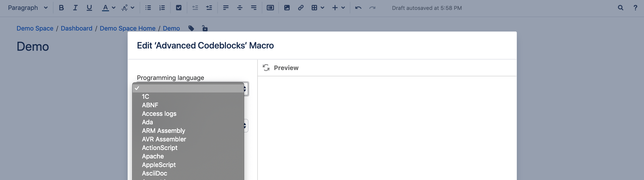Insert a bullet list
The image size is (644, 180).
[x=148, y=8]
